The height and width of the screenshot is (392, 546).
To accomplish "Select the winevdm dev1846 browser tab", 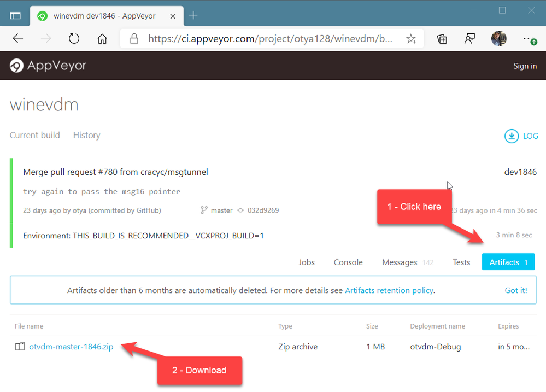I will (x=107, y=16).
